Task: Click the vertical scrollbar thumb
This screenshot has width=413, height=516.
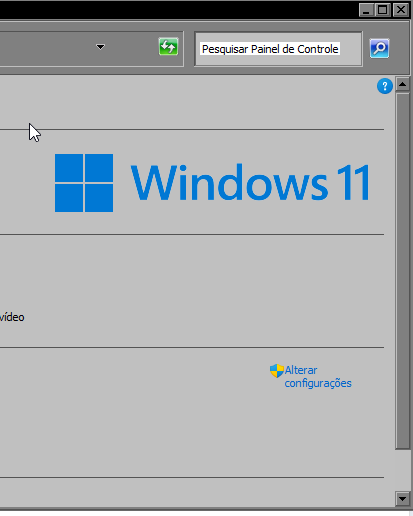Action: (403, 271)
